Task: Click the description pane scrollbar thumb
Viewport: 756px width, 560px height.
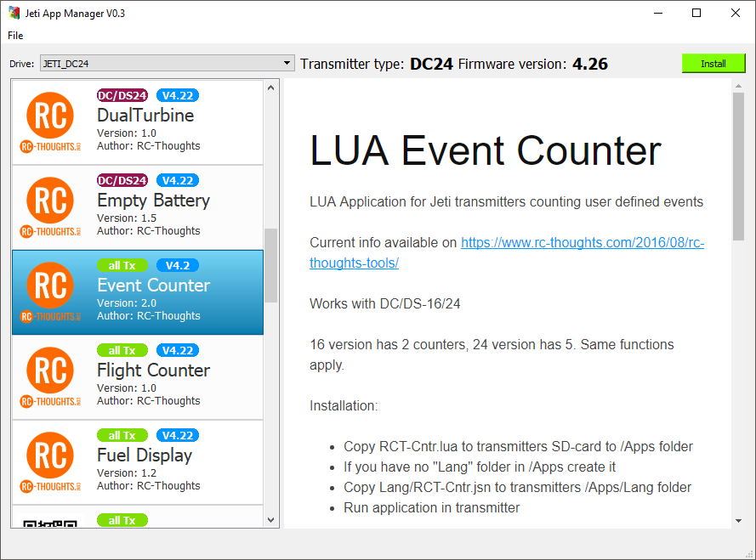Action: [x=738, y=167]
